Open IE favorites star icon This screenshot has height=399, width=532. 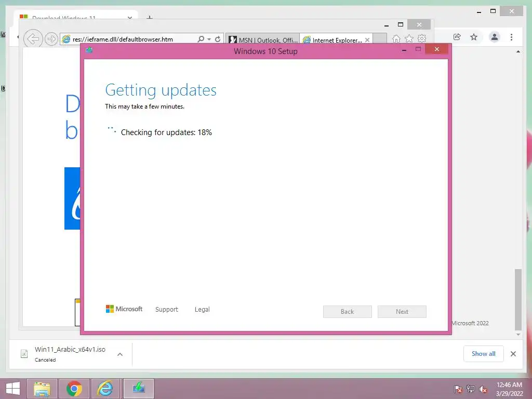point(409,38)
